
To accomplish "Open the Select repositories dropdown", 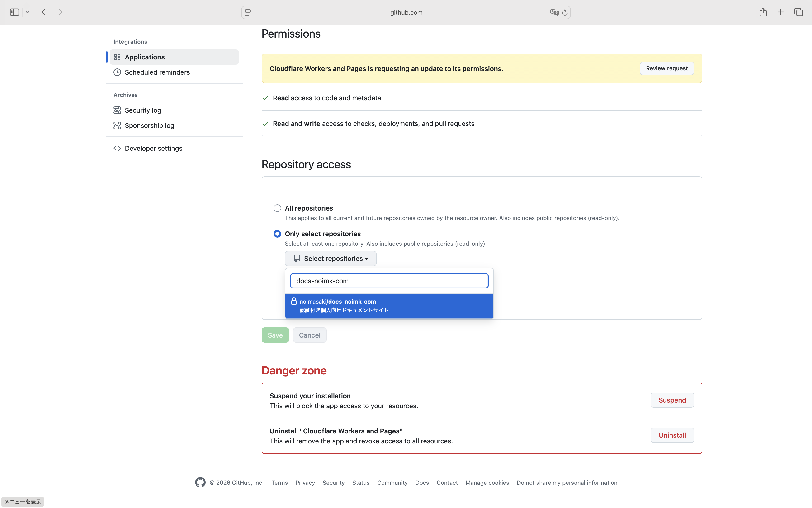I will tap(330, 258).
